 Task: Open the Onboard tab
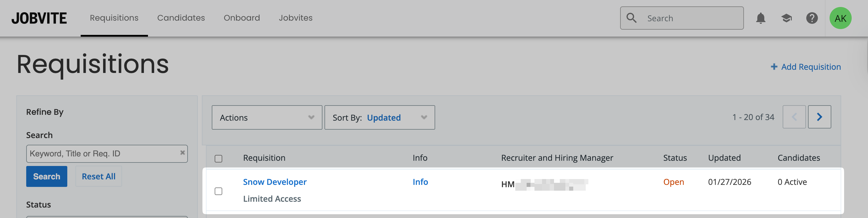point(241,18)
